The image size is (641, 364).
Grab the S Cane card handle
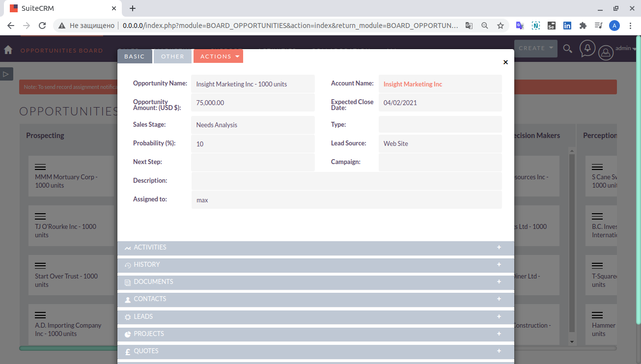coord(597,167)
